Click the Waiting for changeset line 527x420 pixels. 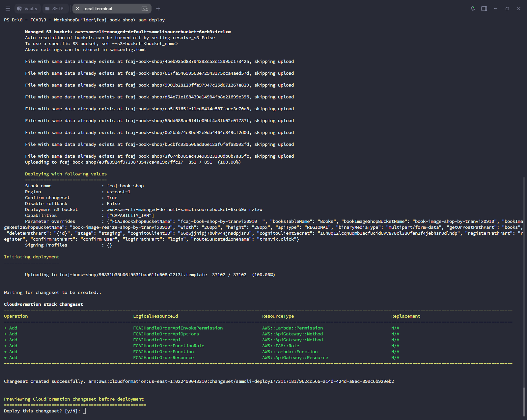(x=53, y=292)
